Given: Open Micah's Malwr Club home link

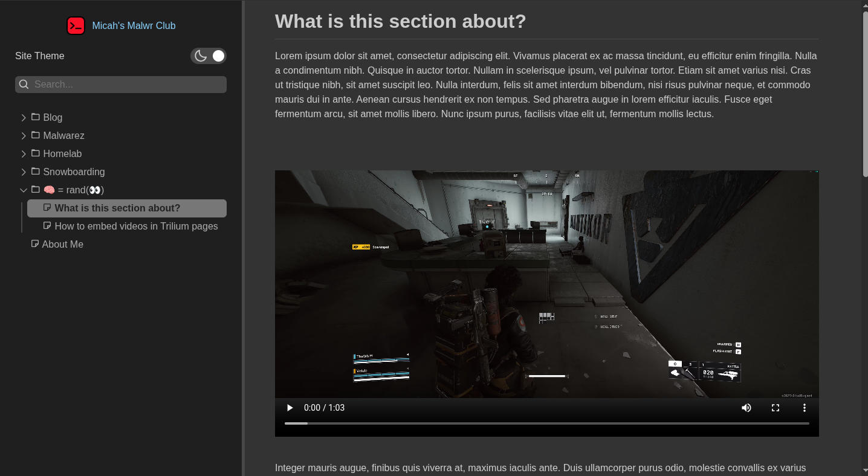Looking at the screenshot, I should tap(134, 25).
